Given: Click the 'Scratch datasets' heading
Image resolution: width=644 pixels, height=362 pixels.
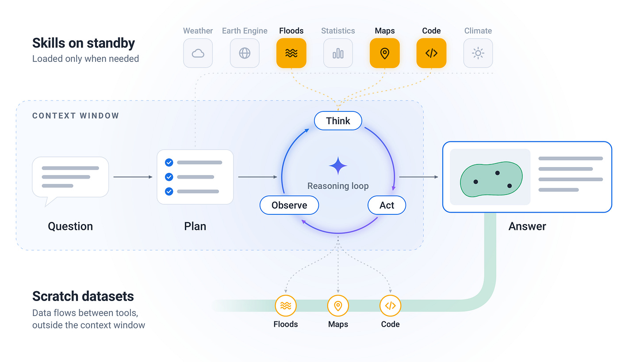Looking at the screenshot, I should 83,296.
